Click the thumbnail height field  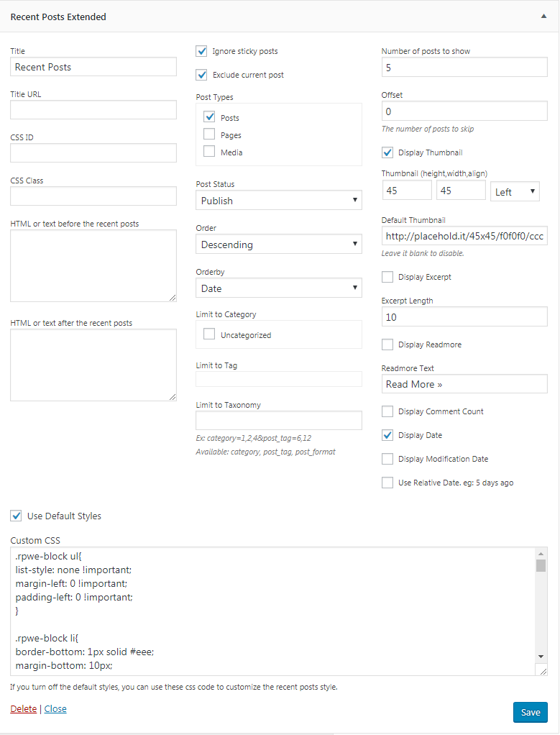point(407,191)
